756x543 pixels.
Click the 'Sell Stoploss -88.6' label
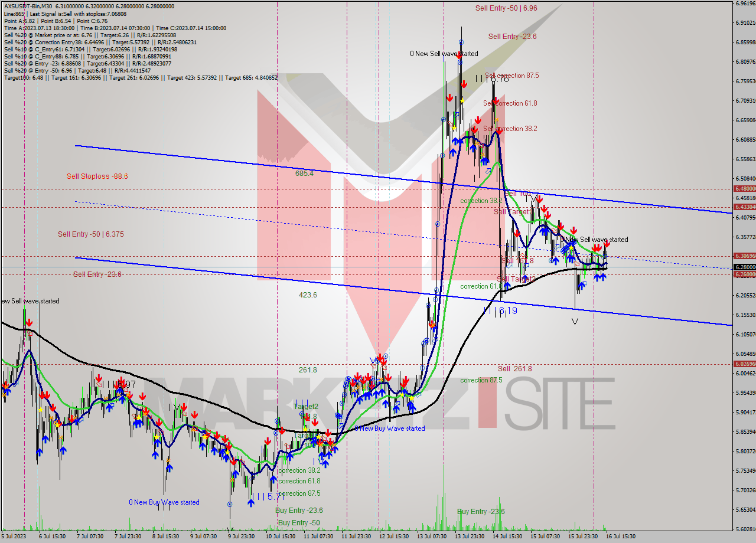pyautogui.click(x=97, y=176)
